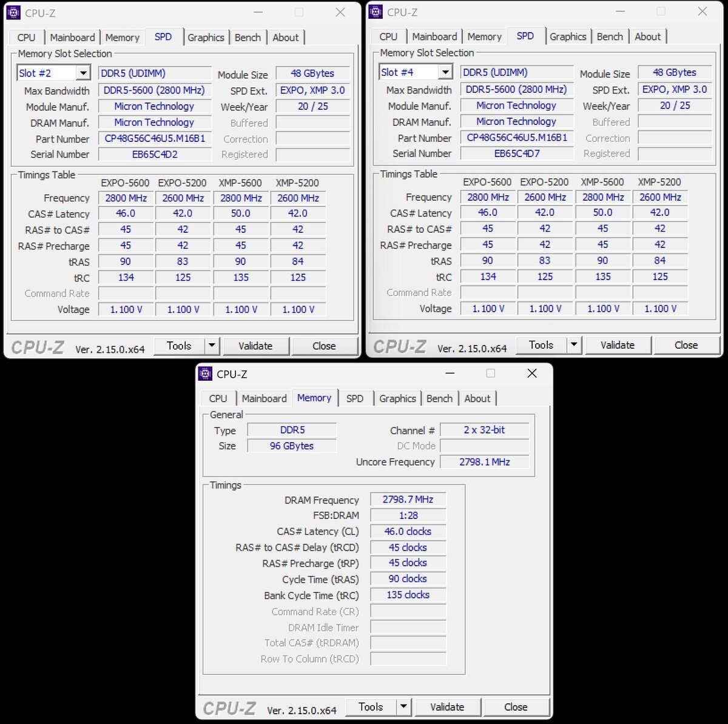Switch to CPU tab in Slot #2 window

[26, 38]
